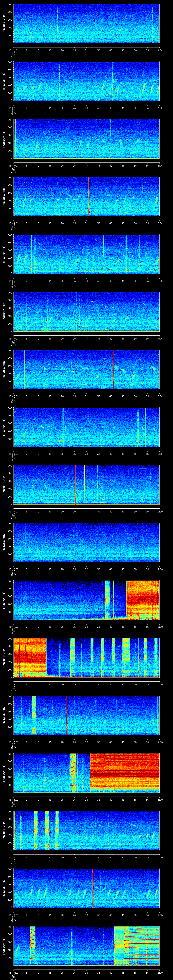This screenshot has height=980, width=173.
Task: Click the 15:08:00 start time label
Action: (13, 454)
